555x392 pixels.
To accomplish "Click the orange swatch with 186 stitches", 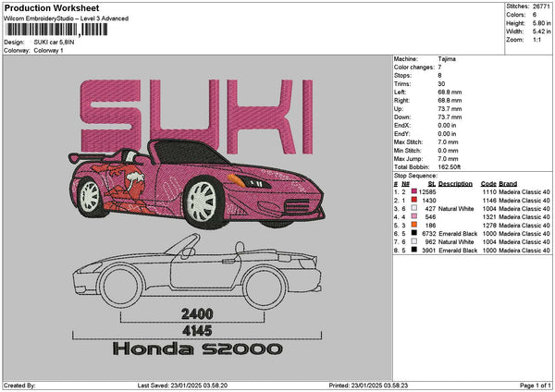I will pyautogui.click(x=414, y=225).
